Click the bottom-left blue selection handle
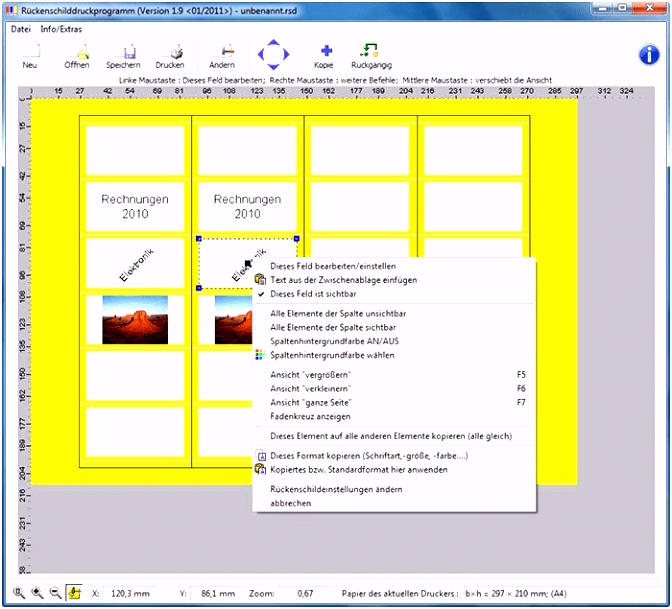This screenshot has height=609, width=672. [198, 288]
